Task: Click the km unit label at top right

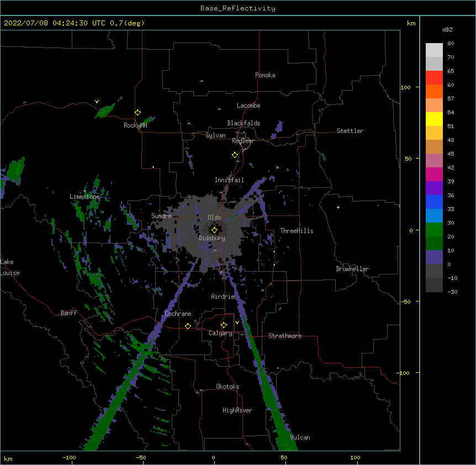Action: point(411,23)
